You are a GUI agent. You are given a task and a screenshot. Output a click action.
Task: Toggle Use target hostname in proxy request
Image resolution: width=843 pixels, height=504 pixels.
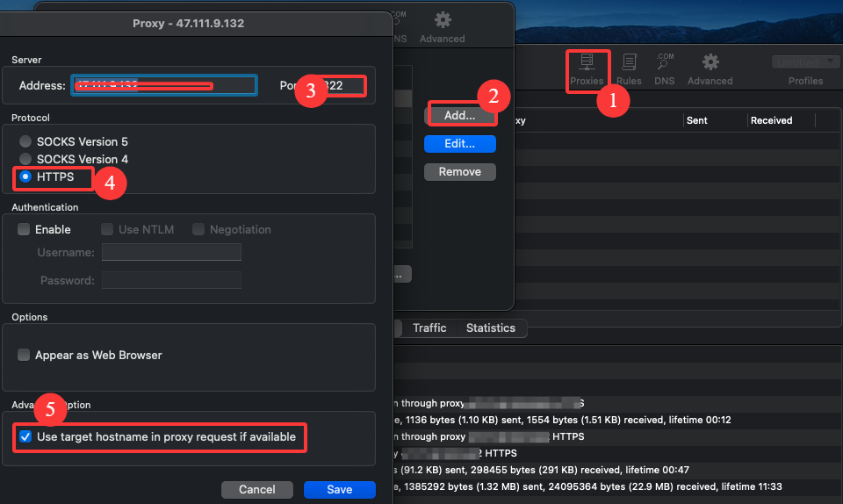click(25, 436)
